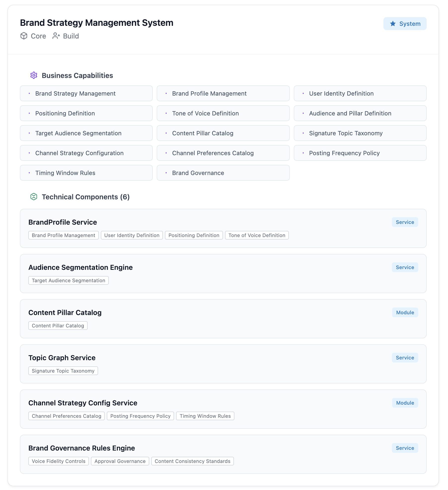Click Service badge on Brand Governance Rules Engine
This screenshot has height=490, width=448.
point(405,448)
